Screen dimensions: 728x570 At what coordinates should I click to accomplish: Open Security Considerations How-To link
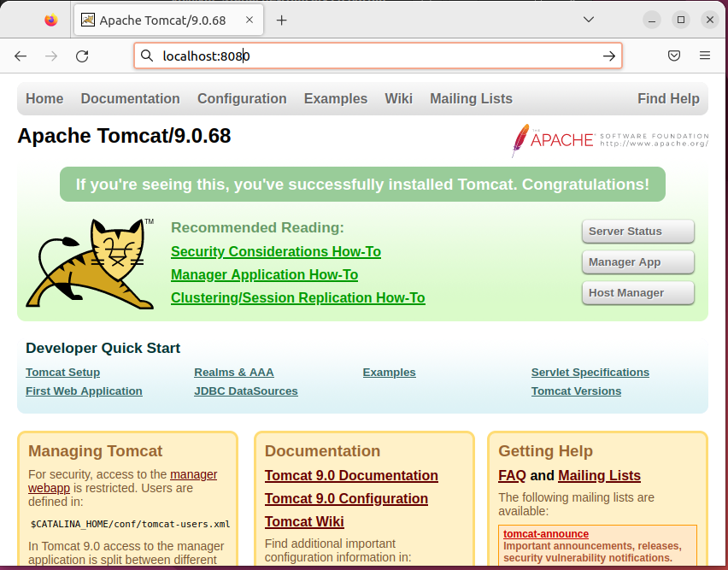276,251
